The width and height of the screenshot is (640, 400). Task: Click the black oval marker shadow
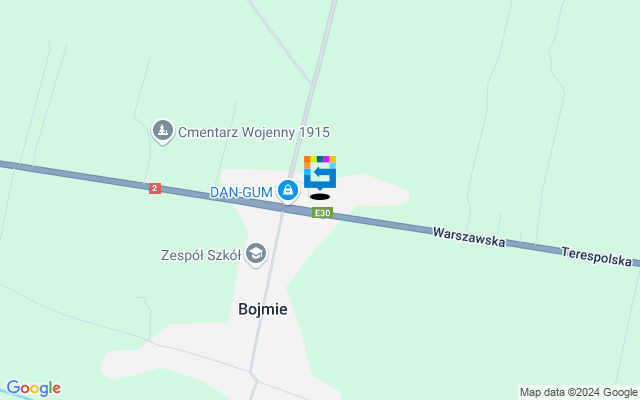(320, 197)
